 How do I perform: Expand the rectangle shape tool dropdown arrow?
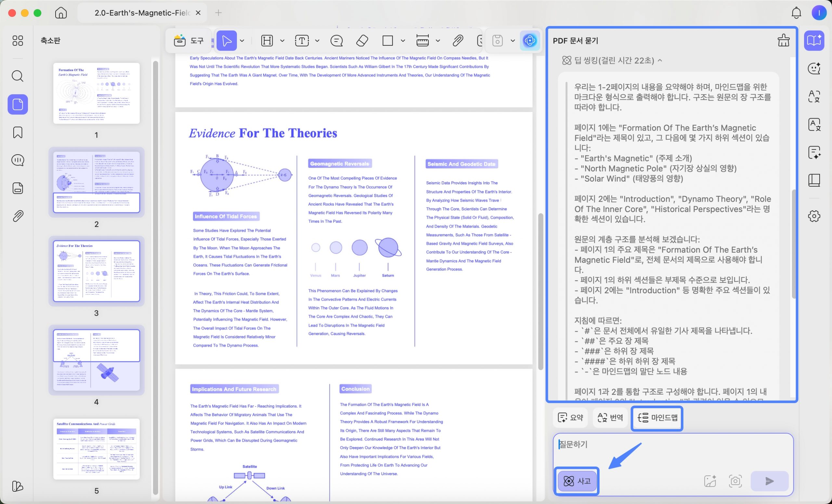403,41
